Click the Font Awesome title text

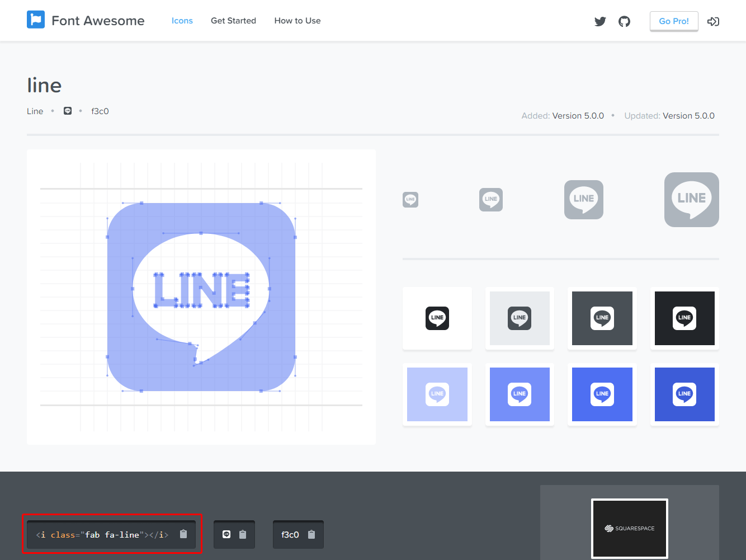click(98, 21)
